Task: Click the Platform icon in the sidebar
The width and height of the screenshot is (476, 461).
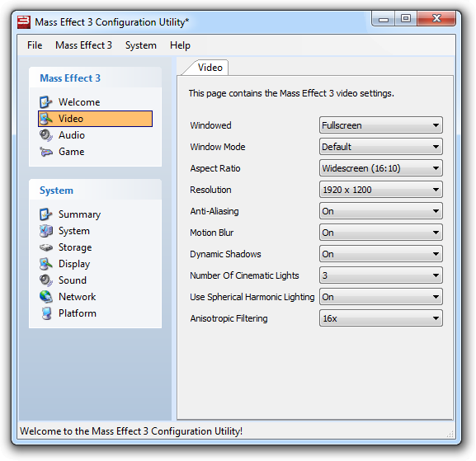Action: coord(46,313)
